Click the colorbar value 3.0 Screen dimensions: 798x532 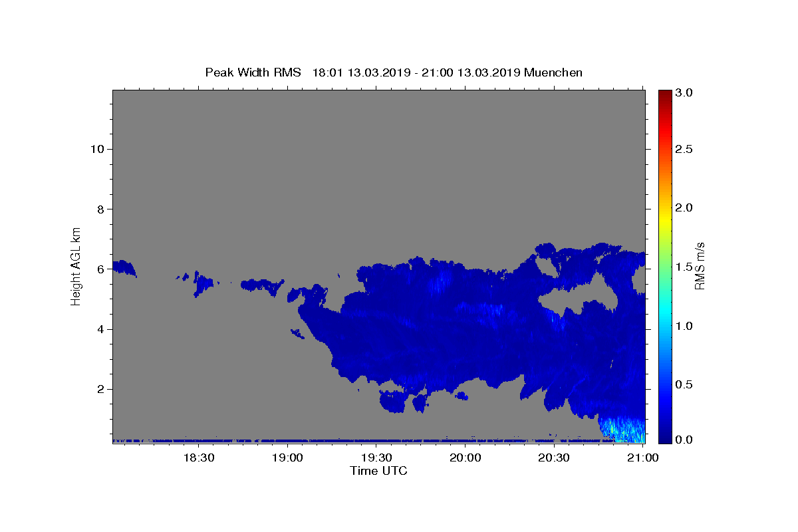click(685, 92)
